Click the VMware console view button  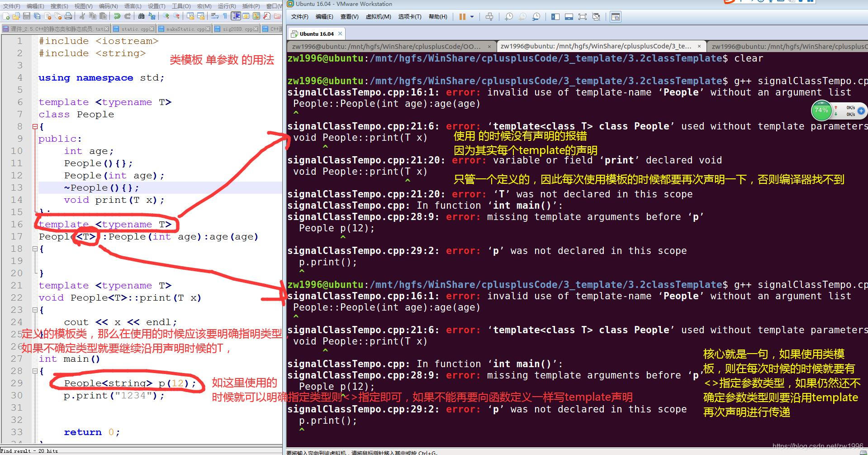click(x=616, y=17)
